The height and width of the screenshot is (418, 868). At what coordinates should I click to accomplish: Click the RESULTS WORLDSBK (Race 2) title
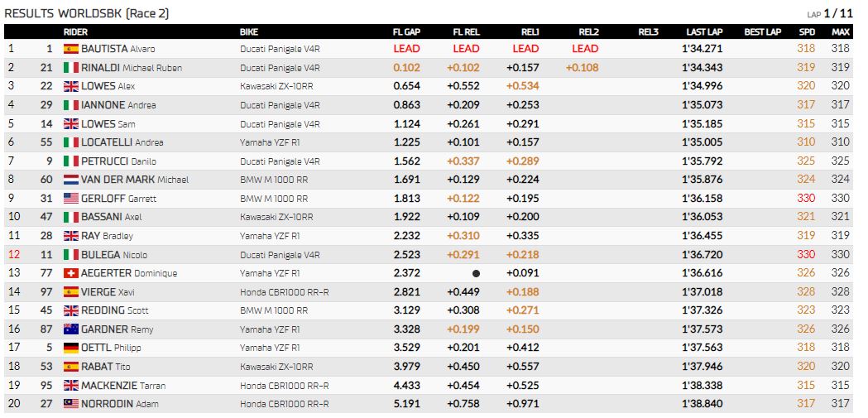(86, 13)
